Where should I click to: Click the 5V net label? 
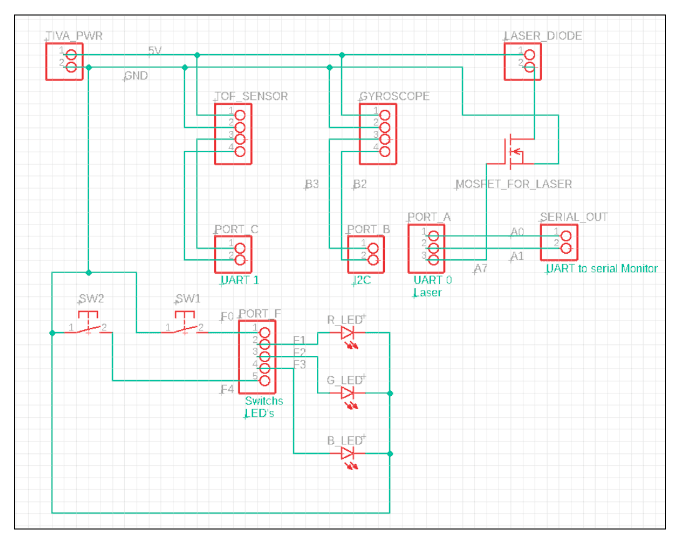click(155, 51)
